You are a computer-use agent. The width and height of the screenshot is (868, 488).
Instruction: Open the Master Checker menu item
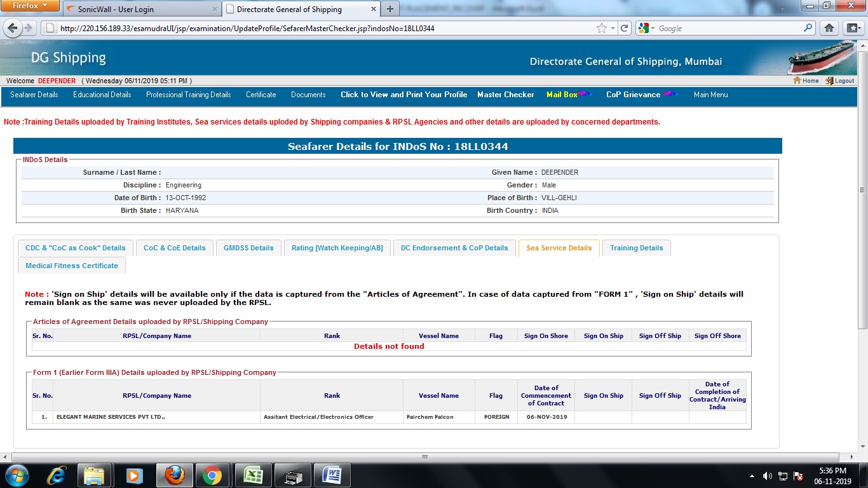(506, 95)
